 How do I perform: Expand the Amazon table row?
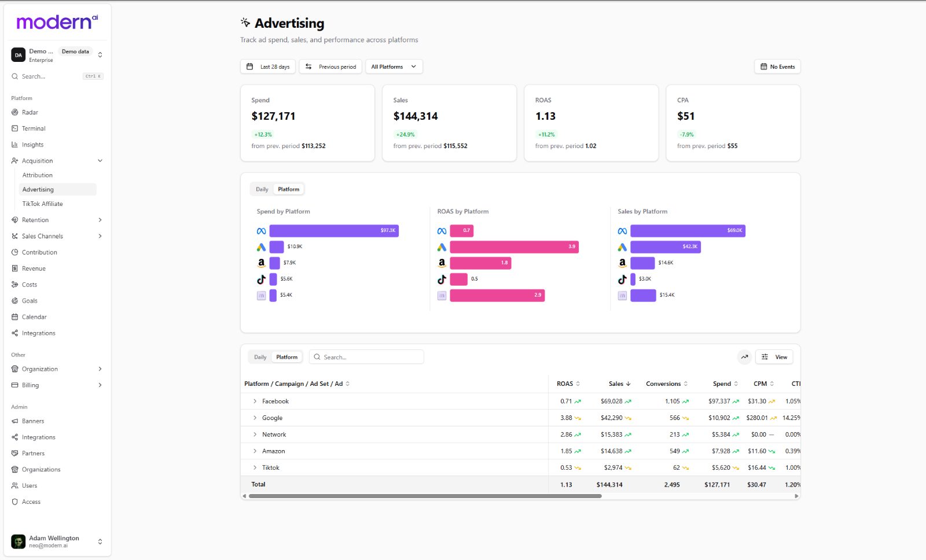pyautogui.click(x=255, y=451)
